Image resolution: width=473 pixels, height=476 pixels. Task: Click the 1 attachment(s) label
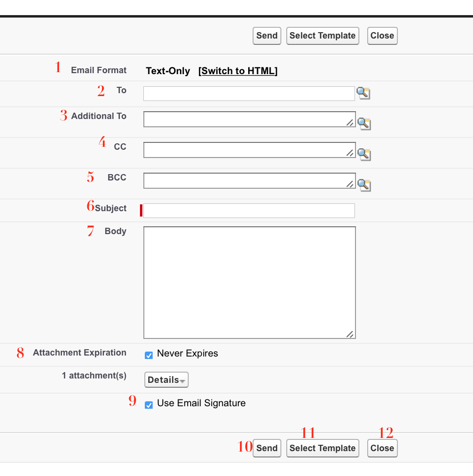click(x=94, y=376)
